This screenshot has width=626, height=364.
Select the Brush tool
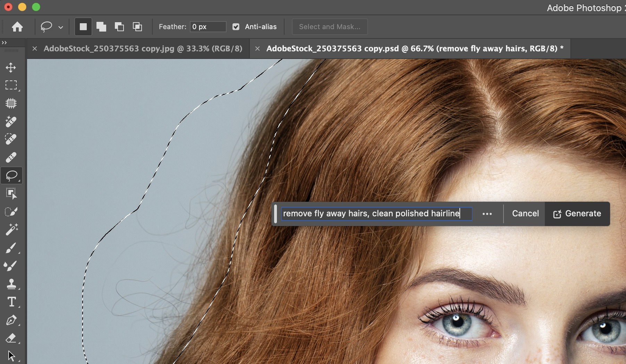point(11,248)
